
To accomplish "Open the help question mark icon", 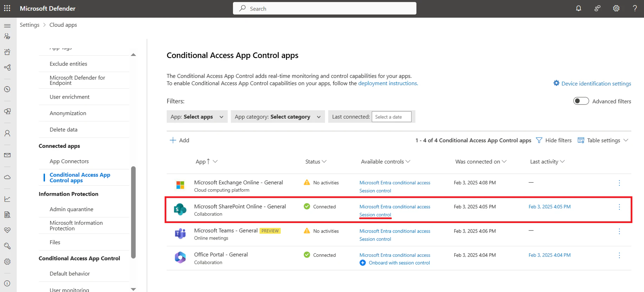I will (635, 8).
